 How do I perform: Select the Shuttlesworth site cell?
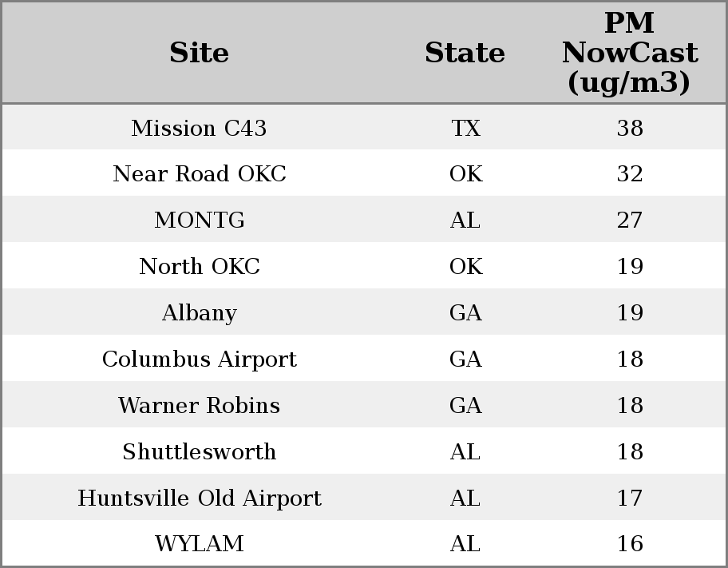pos(199,452)
